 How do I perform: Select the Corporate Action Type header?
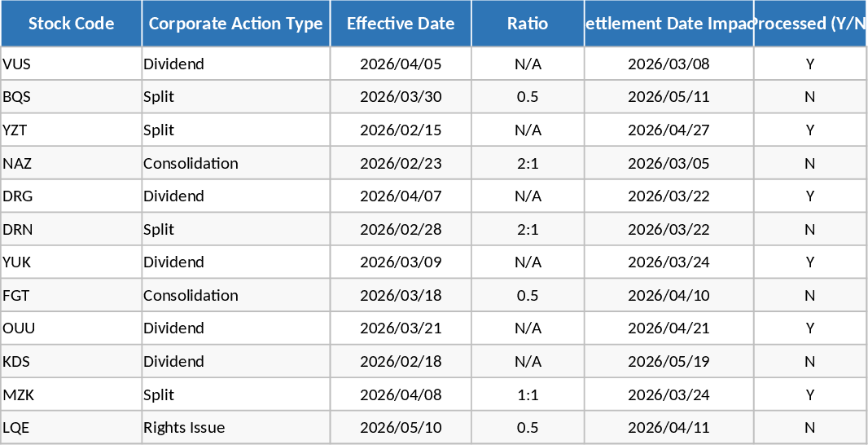click(x=235, y=24)
